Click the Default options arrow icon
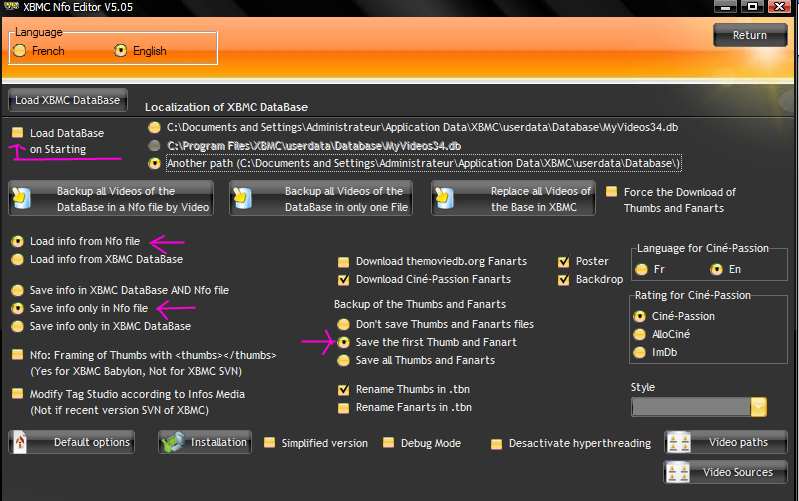 (20, 442)
